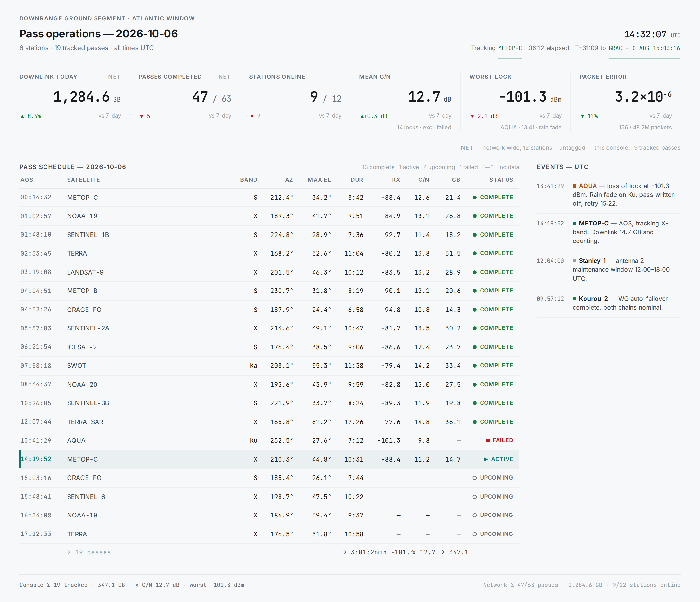Click the 14:32:07 UTC clock
700x602 pixels.
coord(652,34)
